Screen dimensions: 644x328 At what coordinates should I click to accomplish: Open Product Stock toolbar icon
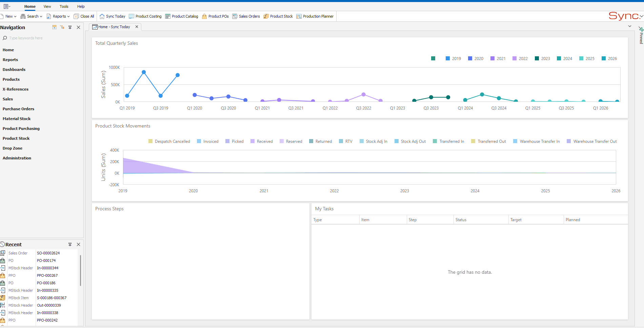tap(266, 16)
